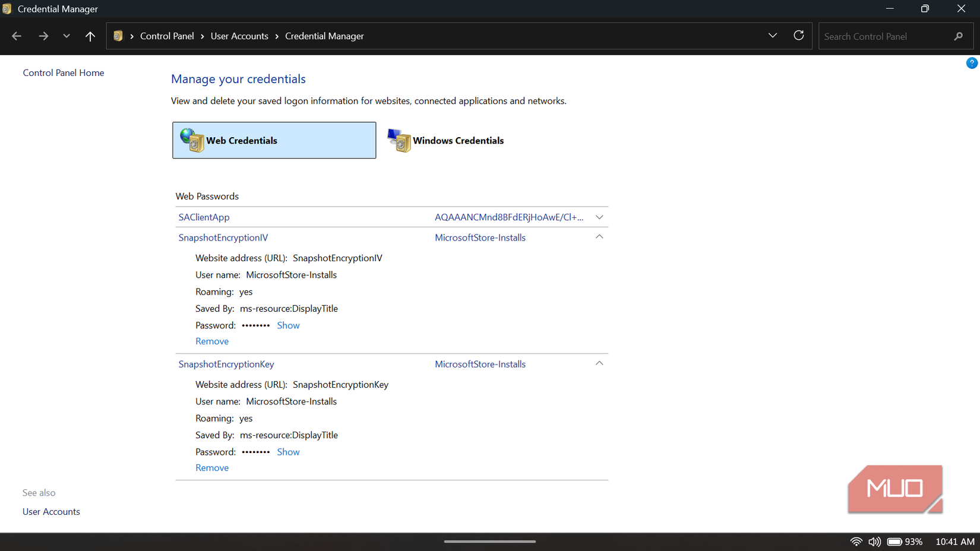Click the 10:41 AM clock
Image resolution: width=980 pixels, height=551 pixels.
955,541
